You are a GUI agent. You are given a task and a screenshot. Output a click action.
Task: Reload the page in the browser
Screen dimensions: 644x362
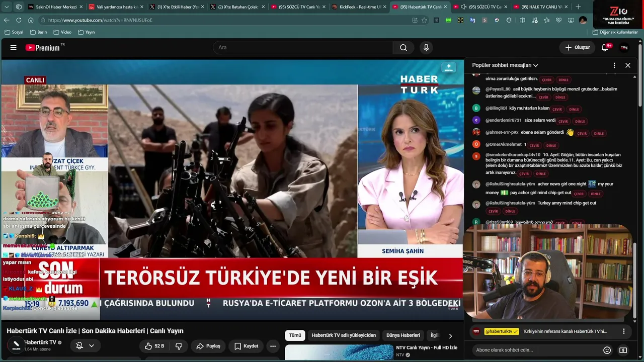pos(19,20)
